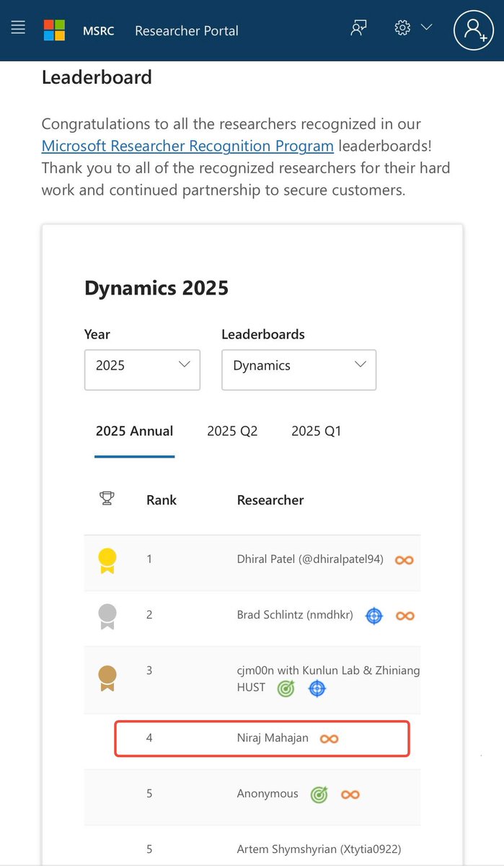Open the settings gear icon
This screenshot has height=866, width=504.
tap(402, 27)
